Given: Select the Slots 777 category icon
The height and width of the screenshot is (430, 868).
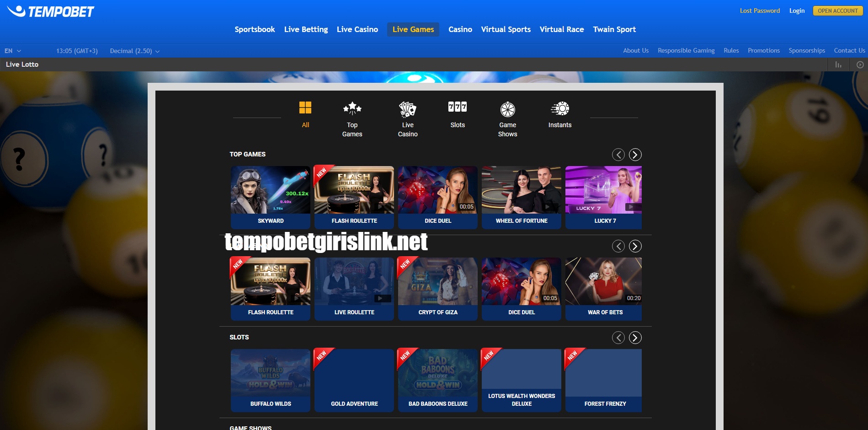Looking at the screenshot, I should coord(458,107).
